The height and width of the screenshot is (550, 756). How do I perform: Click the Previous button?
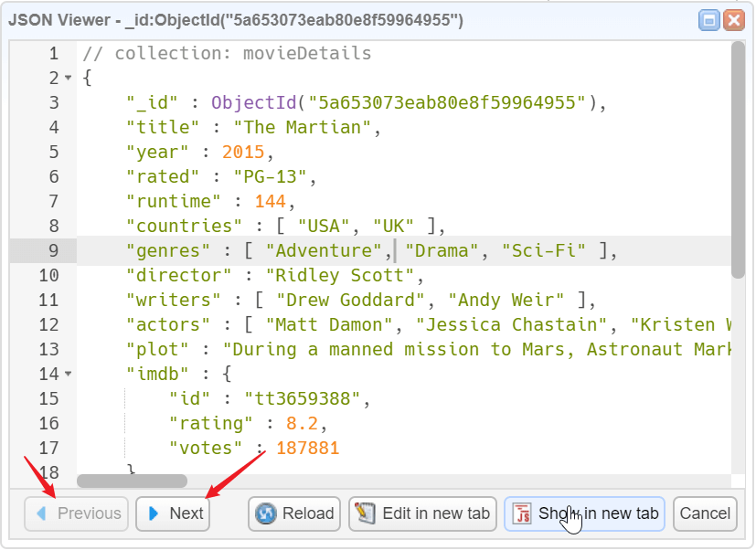coord(77,513)
